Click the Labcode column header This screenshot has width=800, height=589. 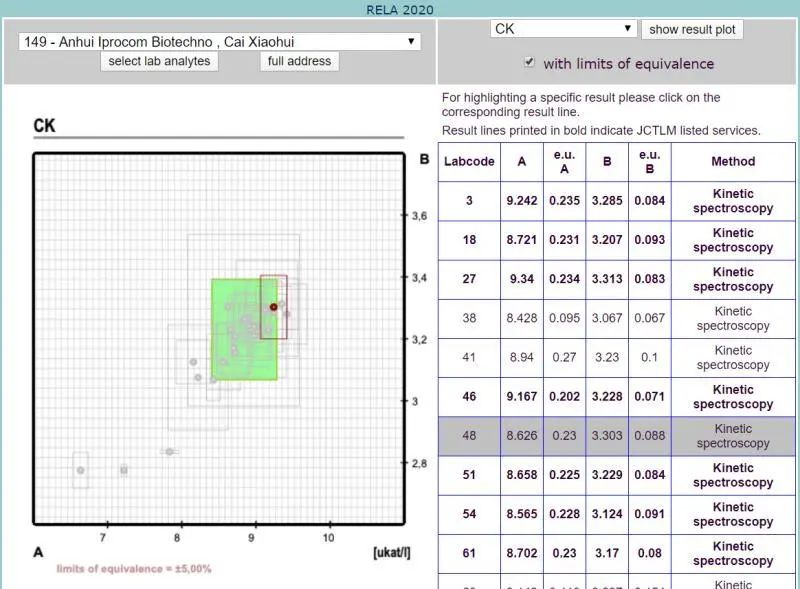coord(469,161)
